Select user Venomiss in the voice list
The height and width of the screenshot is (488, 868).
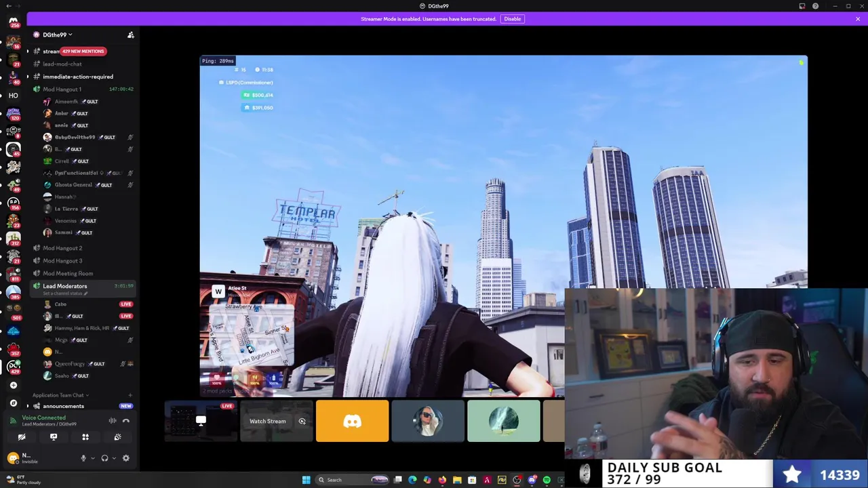tap(66, 221)
